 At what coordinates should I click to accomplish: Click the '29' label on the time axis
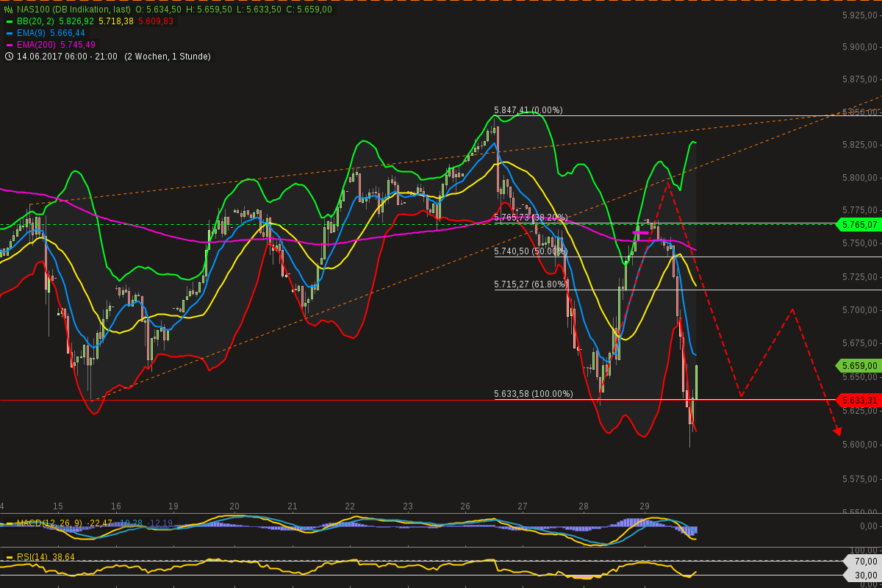pos(645,506)
